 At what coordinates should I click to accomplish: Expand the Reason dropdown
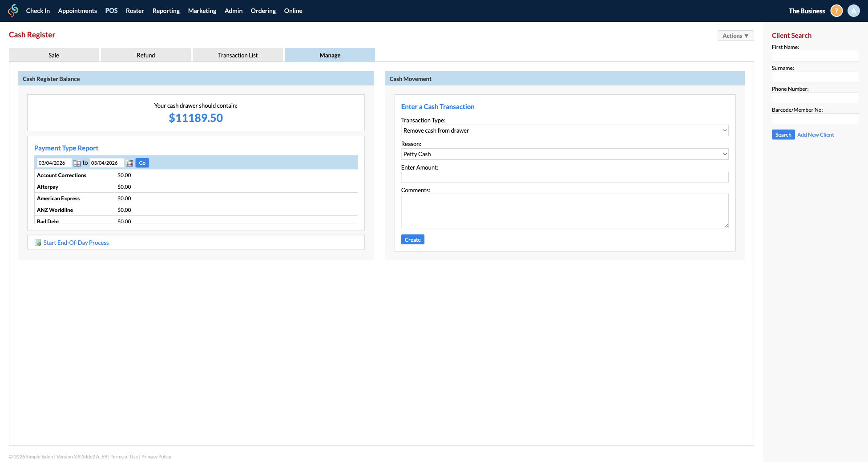[564, 154]
